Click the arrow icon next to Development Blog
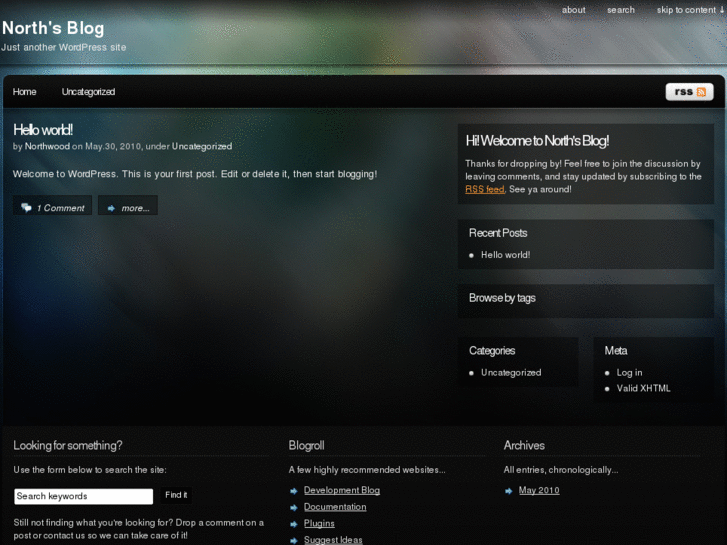Image resolution: width=727 pixels, height=545 pixels. (293, 491)
